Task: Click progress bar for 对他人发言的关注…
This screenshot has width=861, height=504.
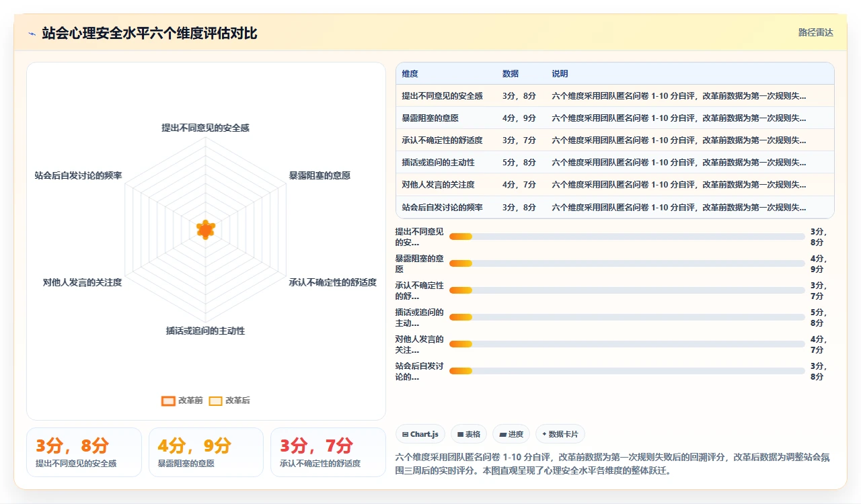Action: click(627, 344)
